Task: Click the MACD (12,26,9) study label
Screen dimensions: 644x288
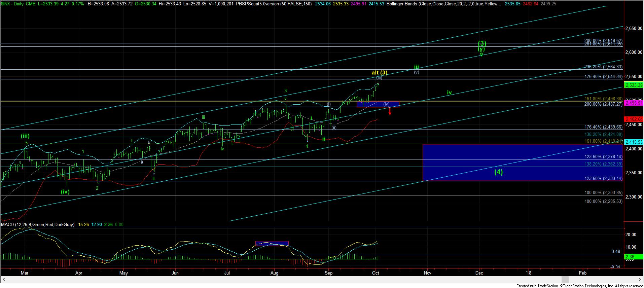Action: (38, 224)
